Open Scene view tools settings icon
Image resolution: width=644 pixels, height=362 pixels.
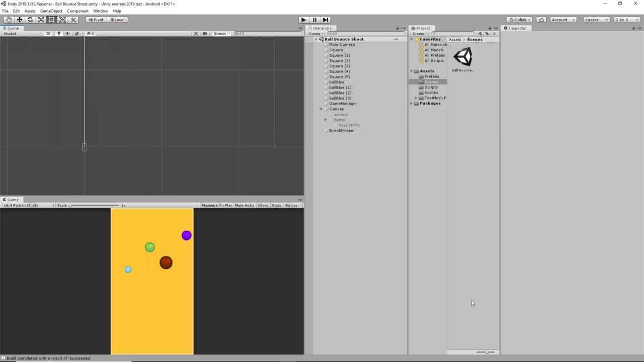[196, 34]
